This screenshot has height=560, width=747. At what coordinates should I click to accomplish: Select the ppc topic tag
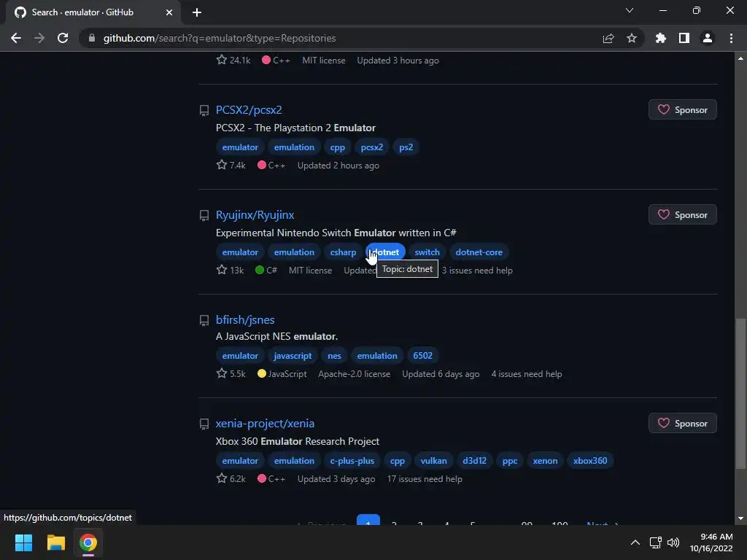pos(510,461)
